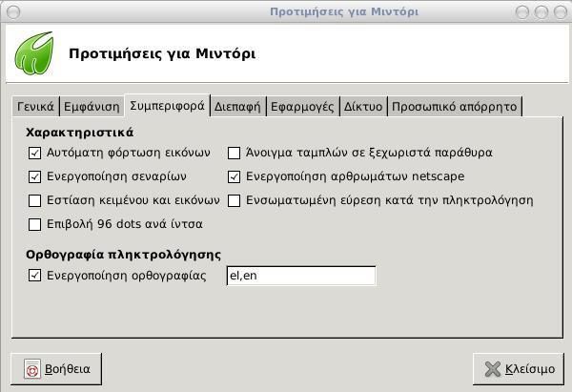The height and width of the screenshot is (392, 572).
Task: Open the Δίκτυο tab
Action: (x=363, y=107)
